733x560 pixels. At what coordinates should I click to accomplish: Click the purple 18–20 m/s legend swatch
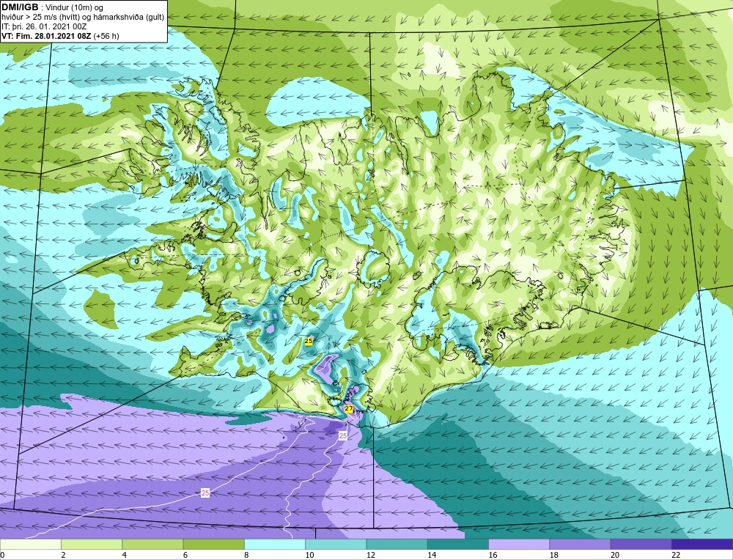coord(580,544)
